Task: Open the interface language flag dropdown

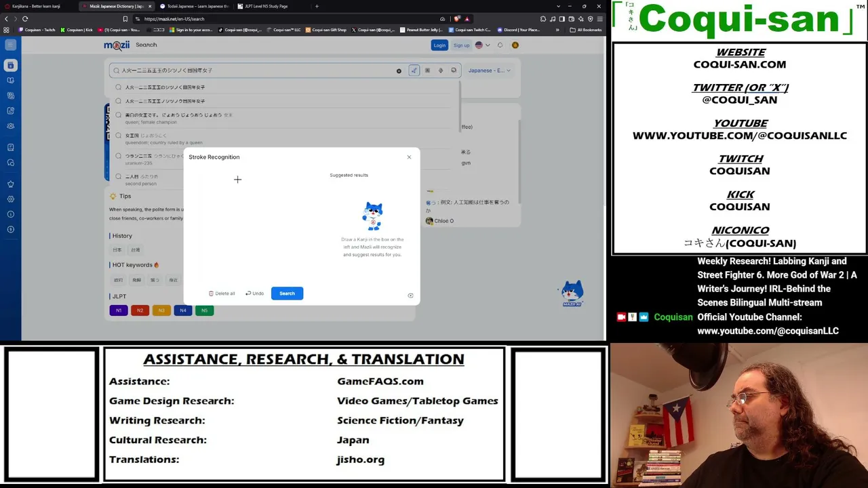Action: pyautogui.click(x=482, y=45)
